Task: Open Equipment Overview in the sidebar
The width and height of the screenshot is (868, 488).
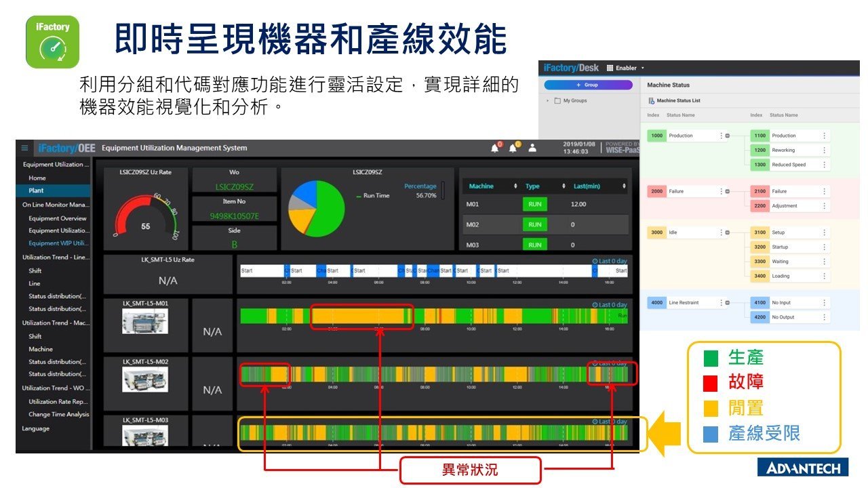Action: point(58,218)
